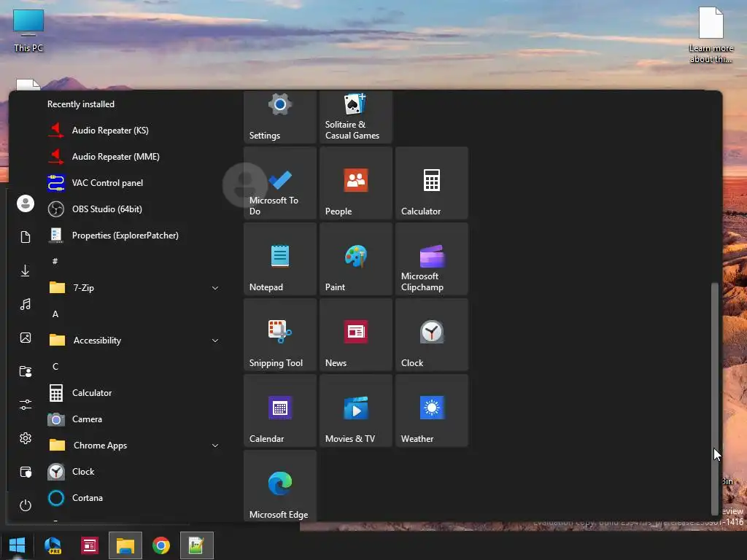747x560 pixels.
Task: Open the Calendar tile
Action: (279, 410)
